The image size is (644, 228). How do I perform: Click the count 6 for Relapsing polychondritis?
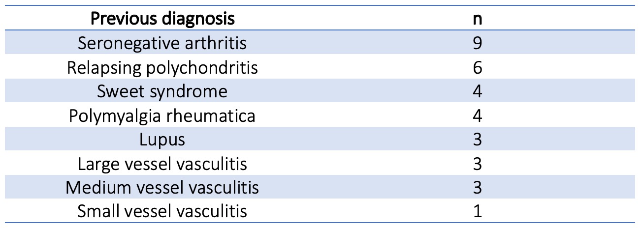[x=476, y=67]
